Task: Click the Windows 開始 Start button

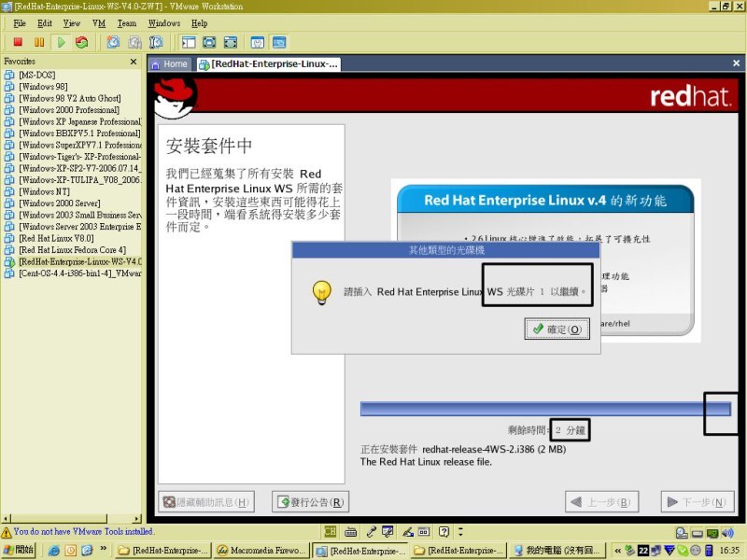Action: pos(19,550)
